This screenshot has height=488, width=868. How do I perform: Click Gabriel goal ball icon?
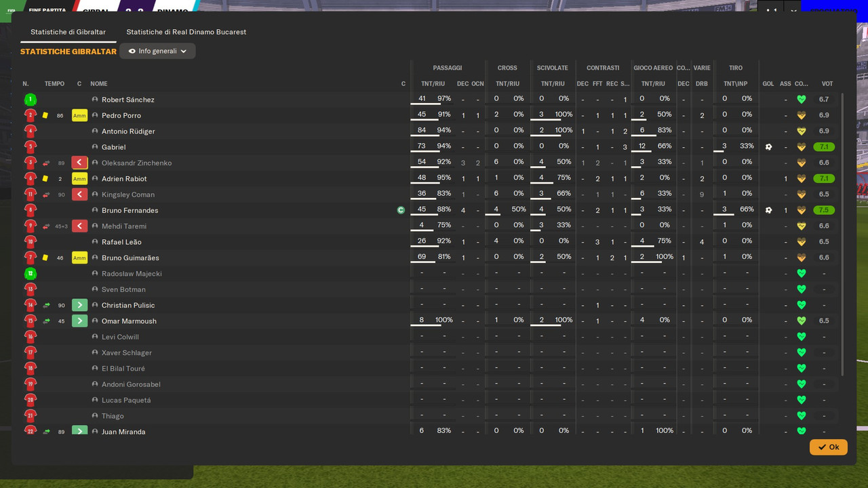pos(768,147)
